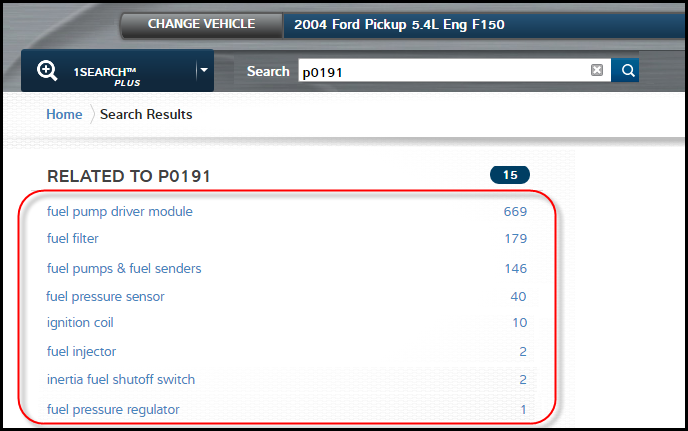Click the 15 results count badge
This screenshot has height=431, width=688.
pos(510,176)
